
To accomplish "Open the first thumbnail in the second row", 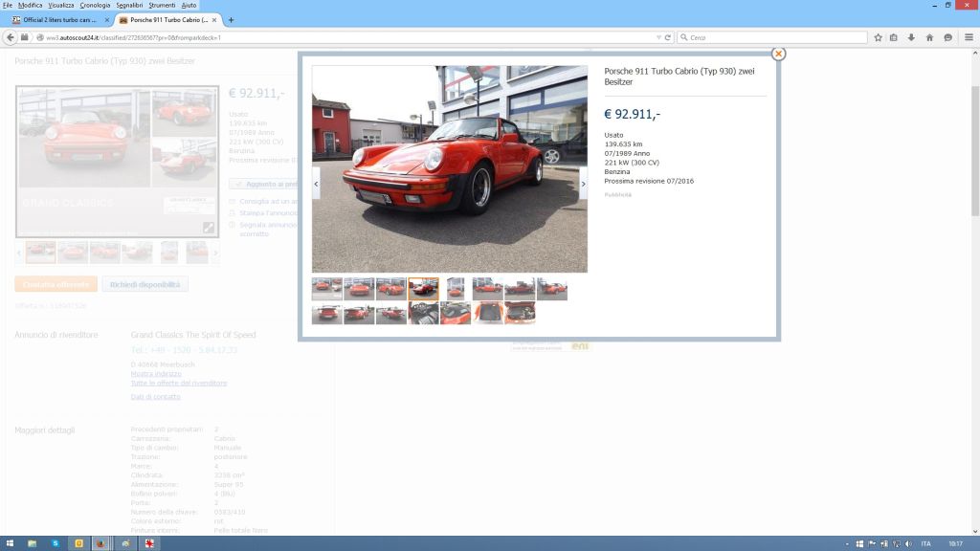I will point(327,313).
